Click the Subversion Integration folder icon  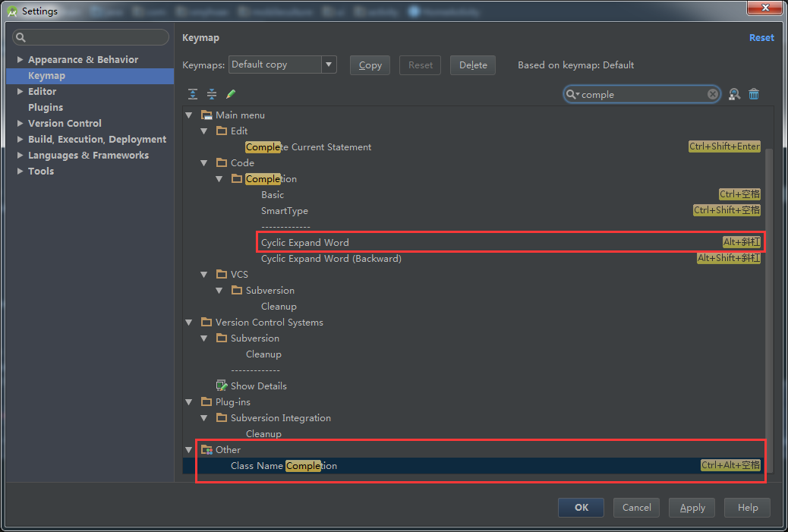point(222,418)
